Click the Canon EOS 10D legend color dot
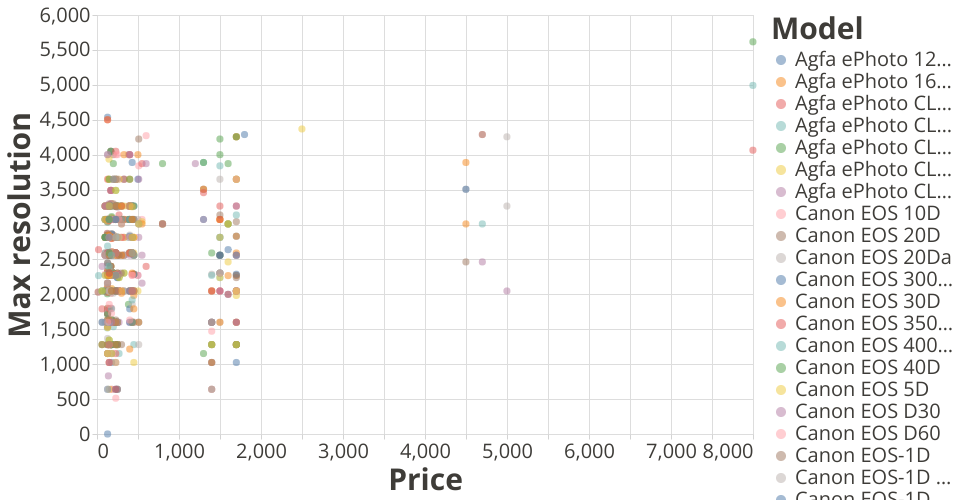 coord(781,214)
